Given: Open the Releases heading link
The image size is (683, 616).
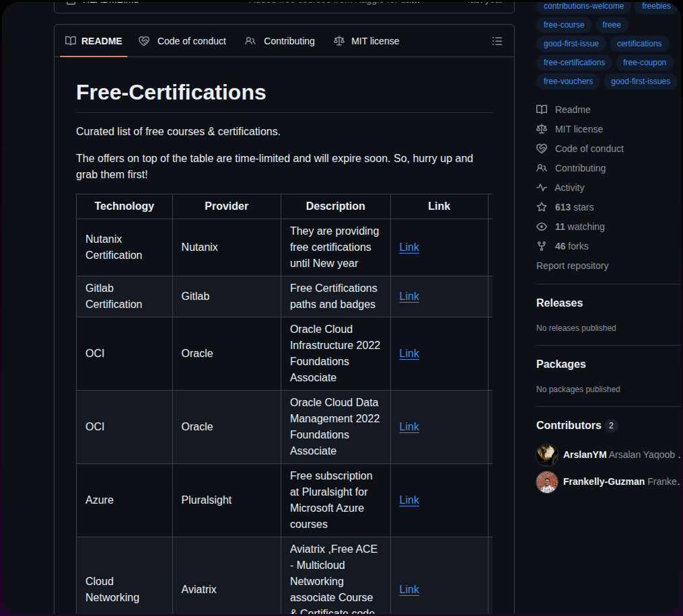Looking at the screenshot, I should click(559, 303).
